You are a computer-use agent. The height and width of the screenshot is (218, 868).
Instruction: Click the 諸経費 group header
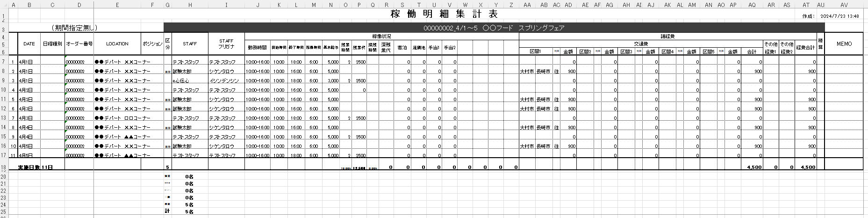(x=667, y=36)
